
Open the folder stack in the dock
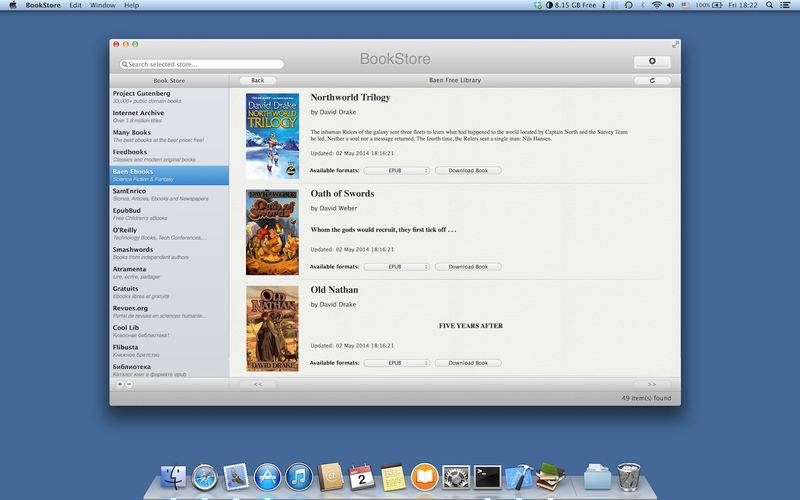point(597,477)
